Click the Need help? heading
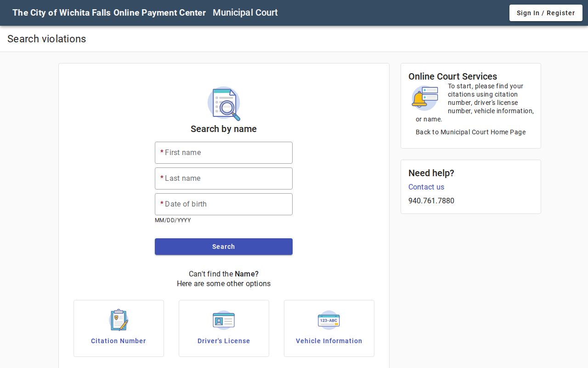This screenshot has width=588, height=368. [431, 173]
